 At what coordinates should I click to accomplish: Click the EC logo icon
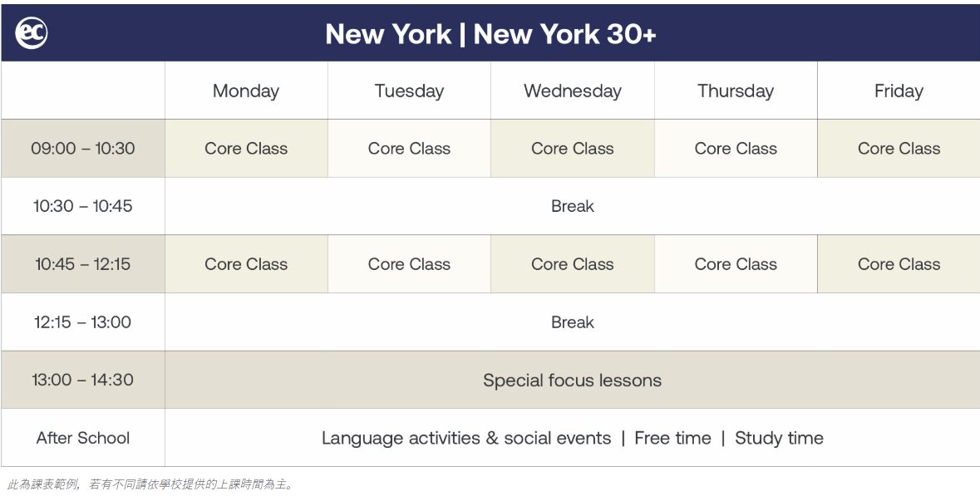32,33
